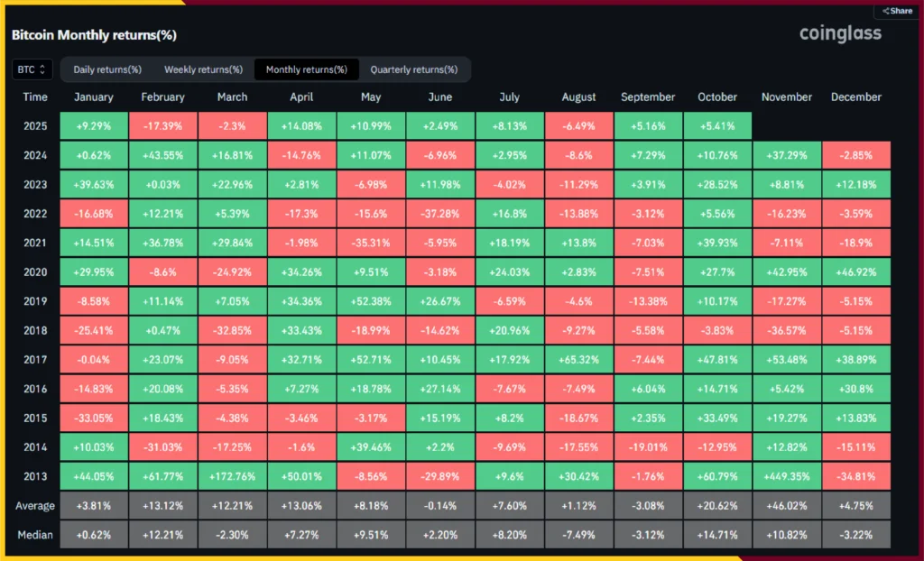Click the +172.76% March 2013 cell
This screenshot has width=924, height=561.
click(233, 476)
